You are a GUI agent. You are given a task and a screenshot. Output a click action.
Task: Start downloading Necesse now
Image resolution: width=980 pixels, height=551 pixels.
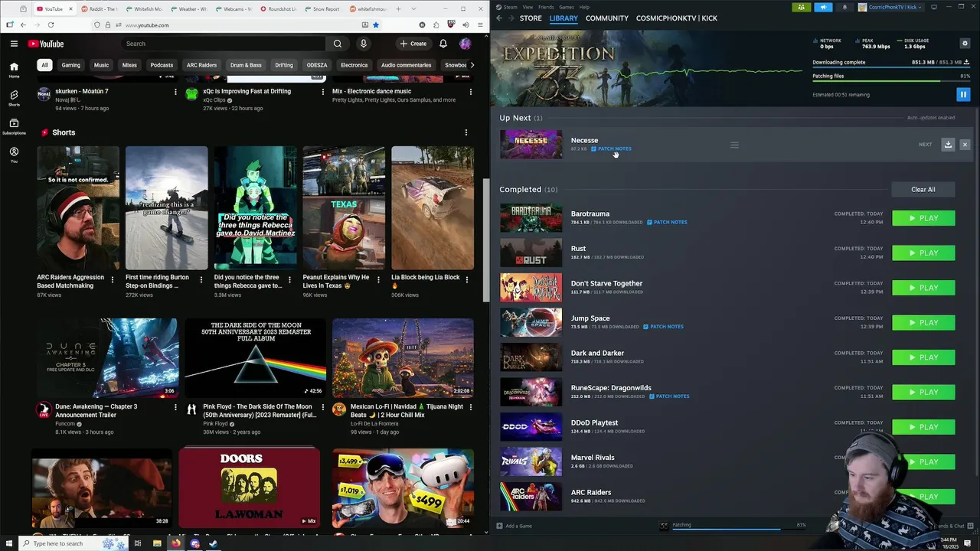pyautogui.click(x=948, y=145)
